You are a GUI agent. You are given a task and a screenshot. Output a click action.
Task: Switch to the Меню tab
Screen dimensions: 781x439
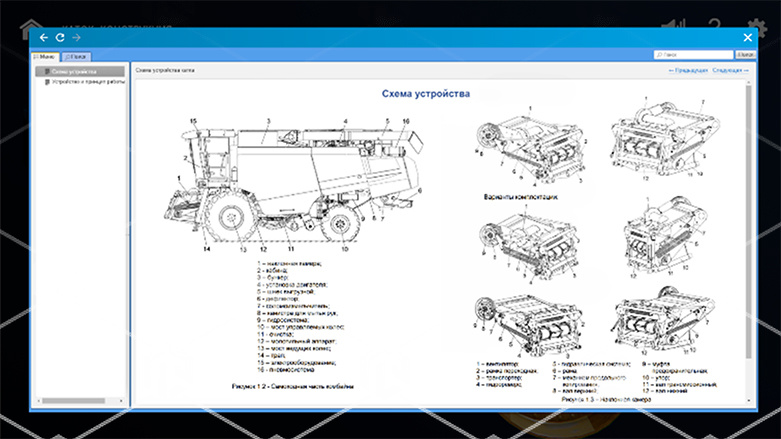pyautogui.click(x=44, y=57)
